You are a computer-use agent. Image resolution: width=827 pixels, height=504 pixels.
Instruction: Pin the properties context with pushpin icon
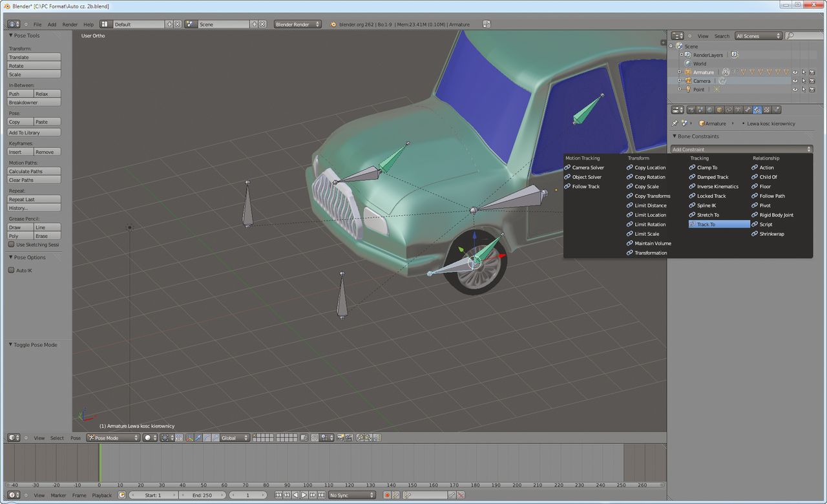coord(675,123)
